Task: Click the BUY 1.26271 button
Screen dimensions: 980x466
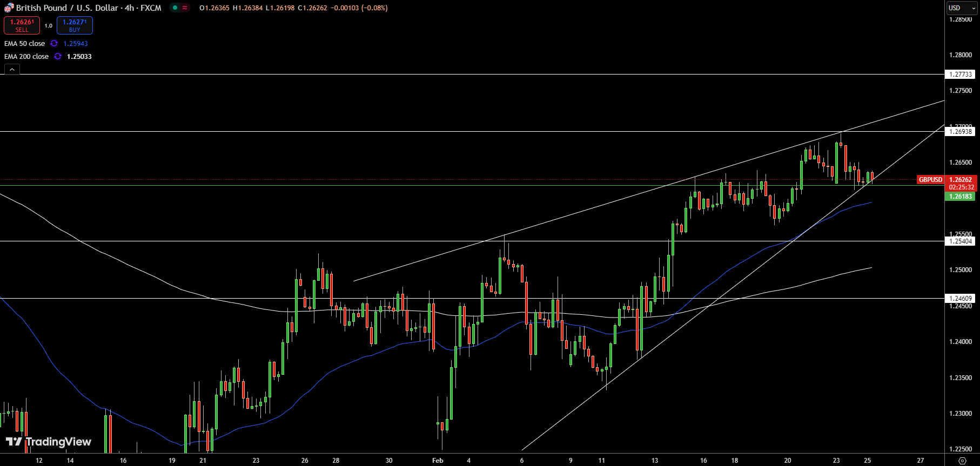Action: point(75,25)
